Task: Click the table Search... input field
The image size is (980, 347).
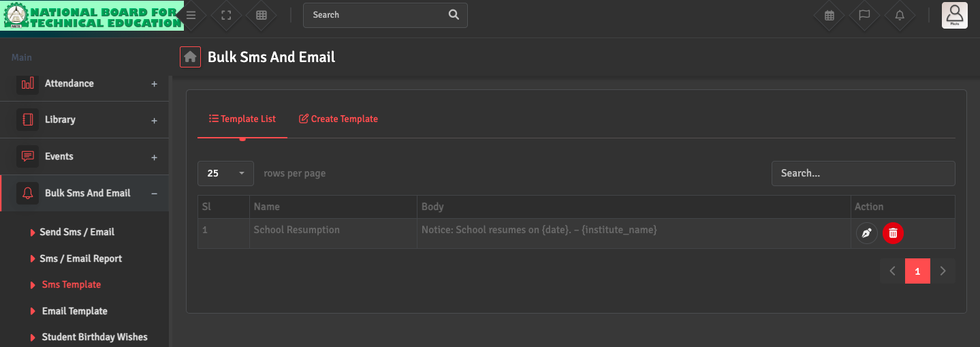Action: tap(863, 173)
